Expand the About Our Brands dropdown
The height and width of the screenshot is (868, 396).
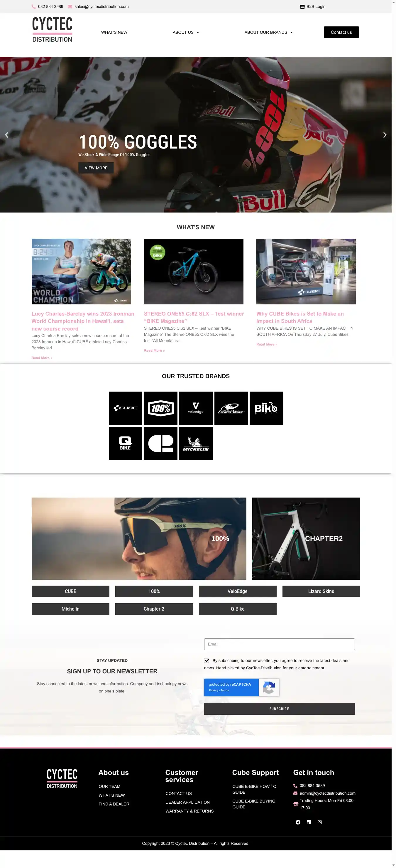[x=268, y=32]
